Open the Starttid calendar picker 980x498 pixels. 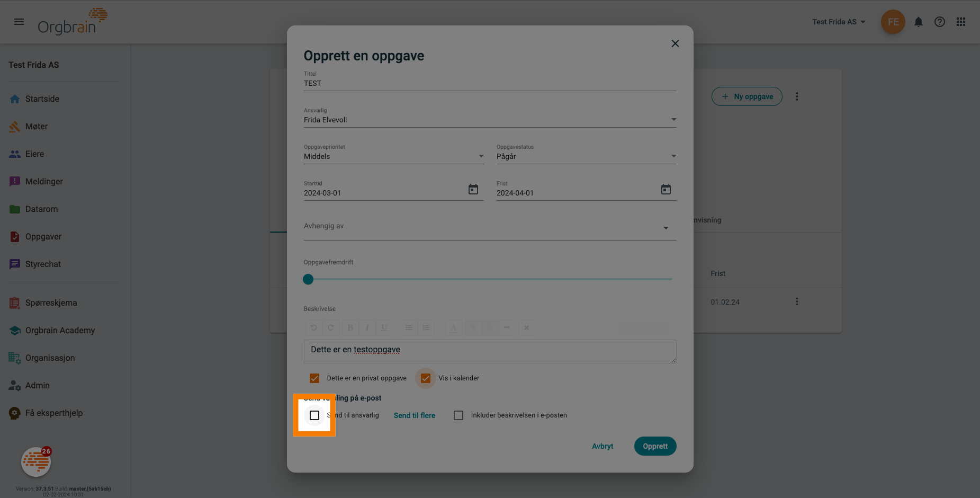click(473, 189)
